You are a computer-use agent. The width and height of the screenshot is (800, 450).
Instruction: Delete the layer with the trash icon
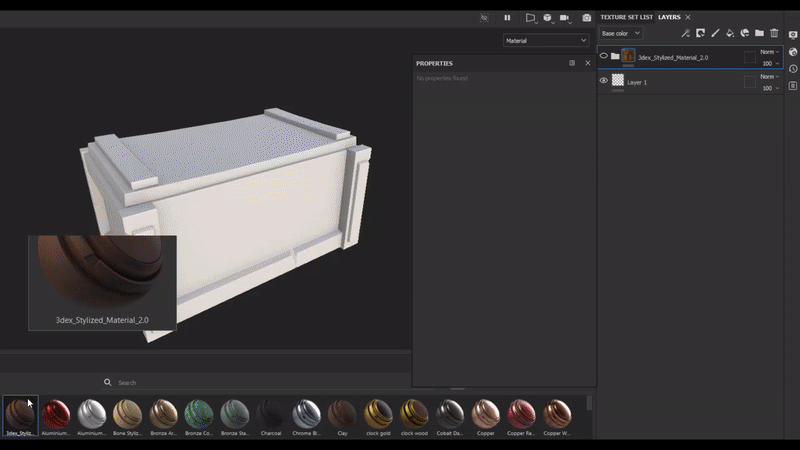pyautogui.click(x=774, y=33)
